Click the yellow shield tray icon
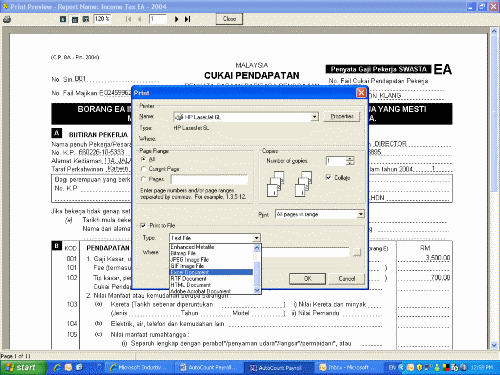This screenshot has width=500, height=375. tap(420, 367)
